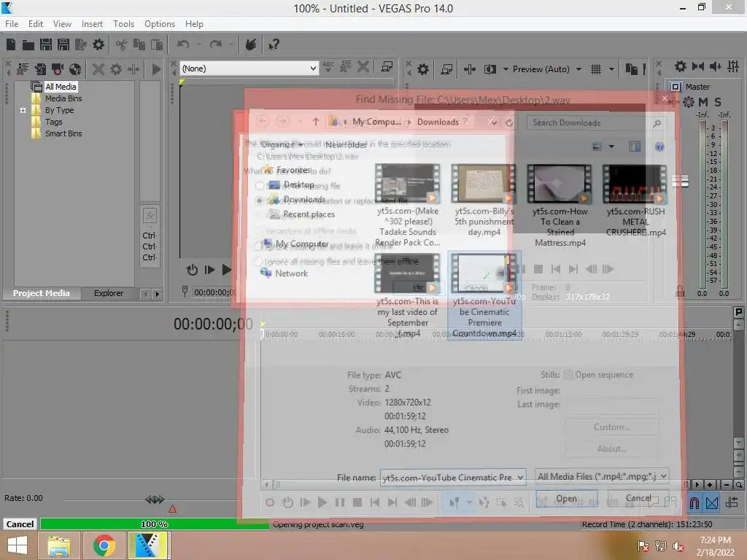Click the Dim output speaker icon
Screen dimensions: 747x560
(x=715, y=66)
